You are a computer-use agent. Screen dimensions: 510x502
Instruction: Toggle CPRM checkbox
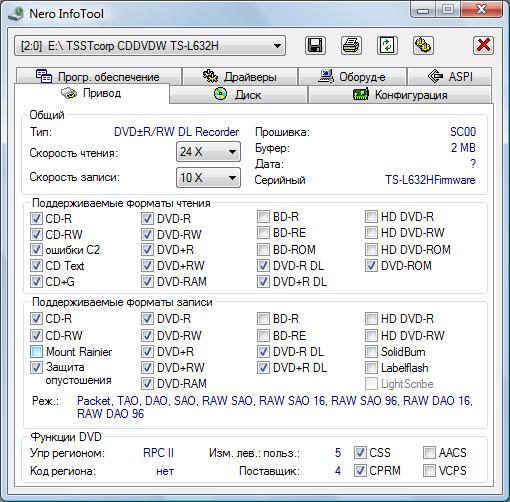360,471
